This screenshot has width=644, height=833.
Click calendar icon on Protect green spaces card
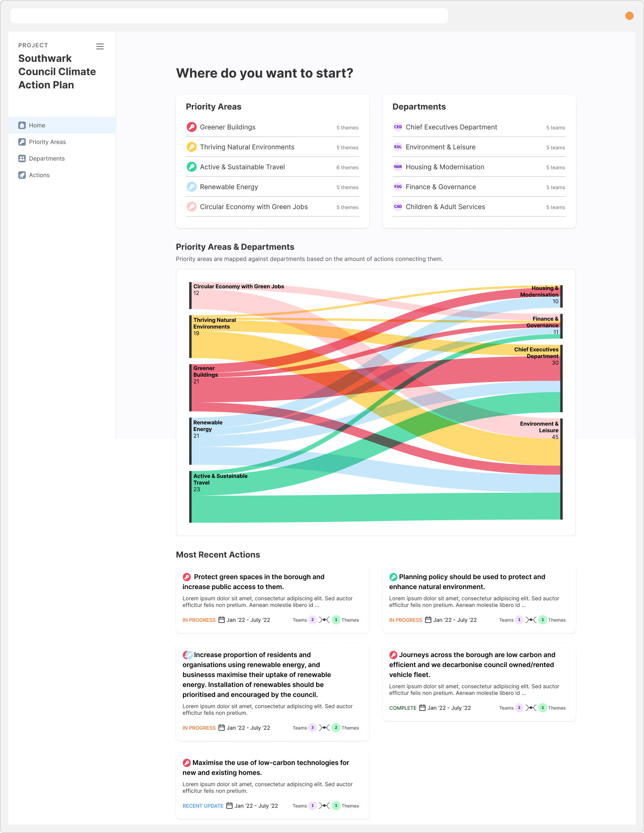[222, 620]
